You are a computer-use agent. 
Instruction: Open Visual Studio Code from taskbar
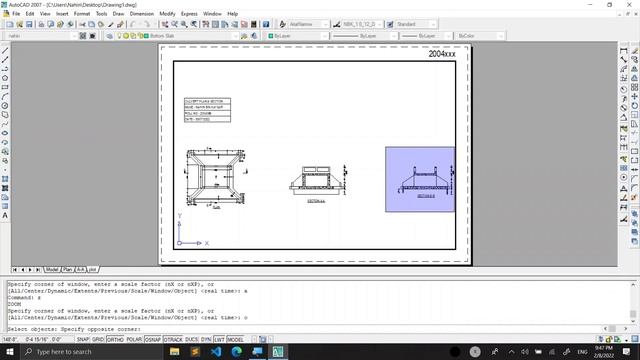[x=216, y=352]
